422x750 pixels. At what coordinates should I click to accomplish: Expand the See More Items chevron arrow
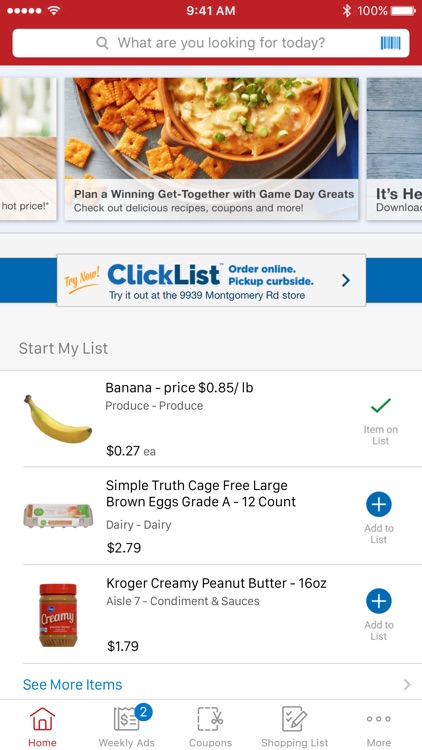point(407,684)
